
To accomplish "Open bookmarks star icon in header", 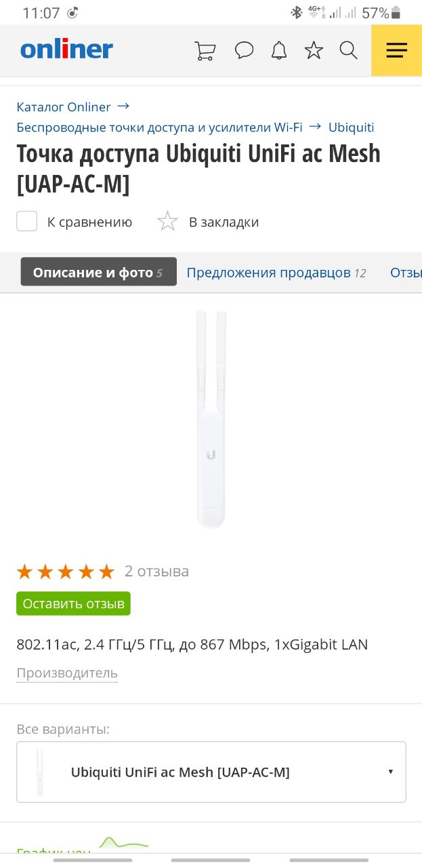I will pyautogui.click(x=314, y=50).
